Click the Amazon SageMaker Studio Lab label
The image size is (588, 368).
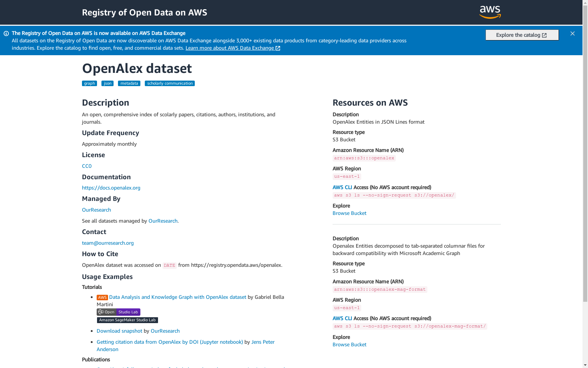[127, 320]
